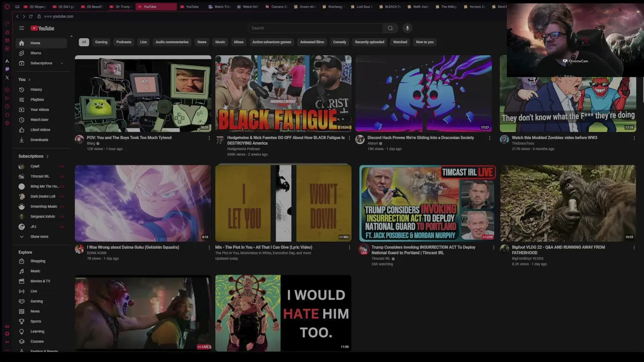This screenshot has height=362, width=644.
Task: Expand Show more subscriptions
Action: point(40,237)
